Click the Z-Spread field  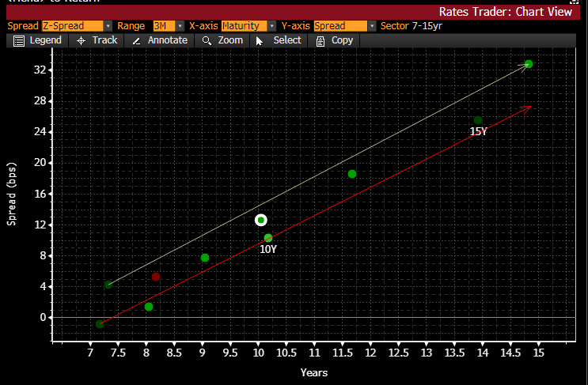(x=73, y=26)
